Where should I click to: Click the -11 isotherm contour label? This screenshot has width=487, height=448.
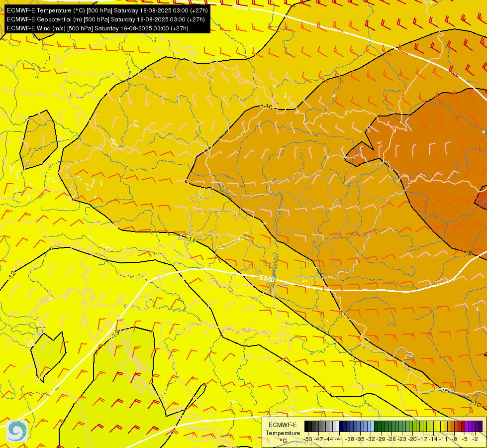pyautogui.click(x=192, y=240)
